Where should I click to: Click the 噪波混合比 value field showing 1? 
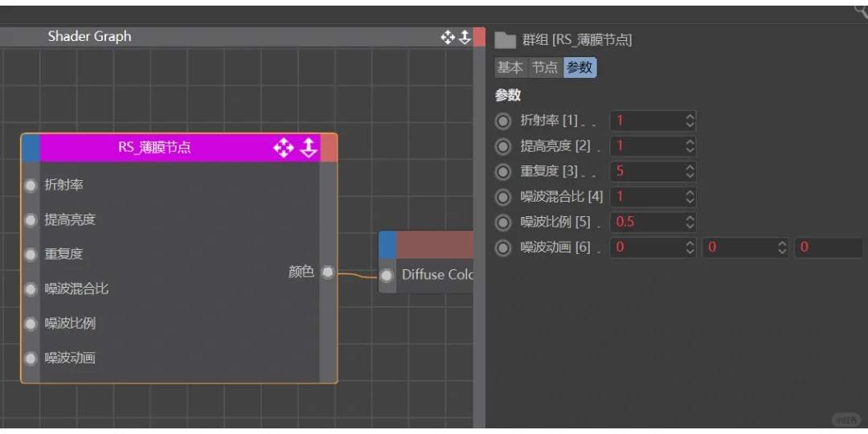click(653, 197)
